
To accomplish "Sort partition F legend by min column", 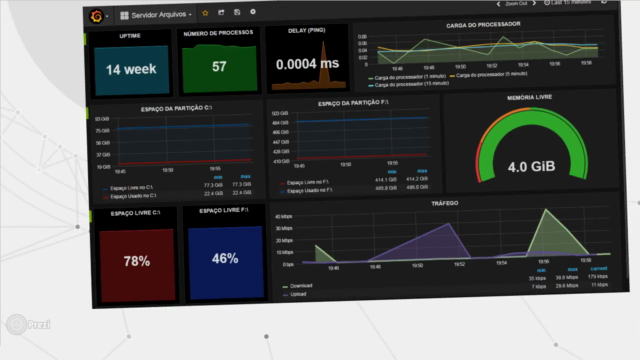I will click(392, 172).
